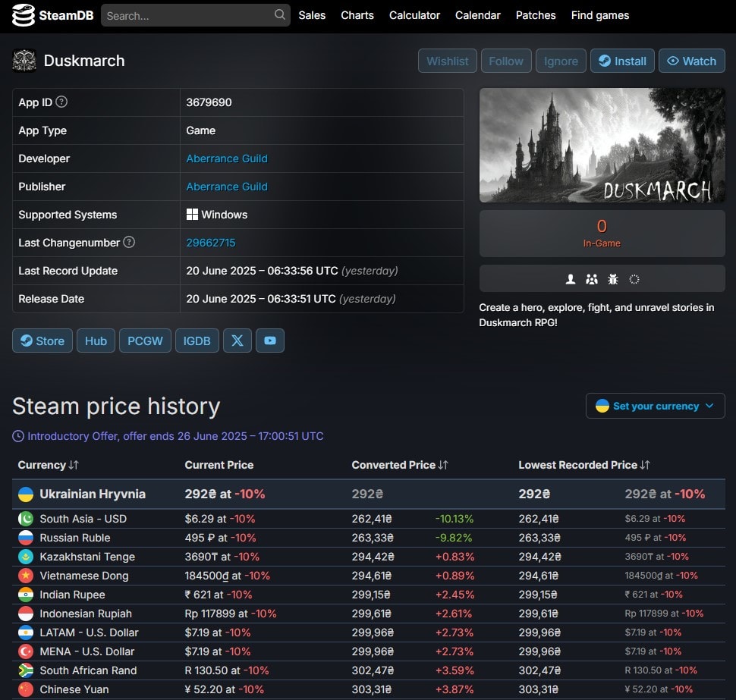Click the Follow button
The height and width of the screenshot is (700, 736).
[x=506, y=61]
